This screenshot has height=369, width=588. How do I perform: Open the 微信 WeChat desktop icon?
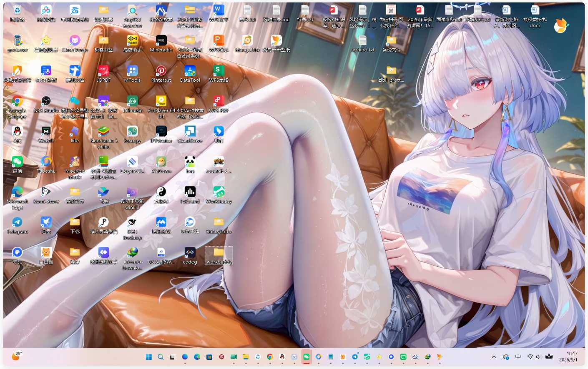[17, 165]
